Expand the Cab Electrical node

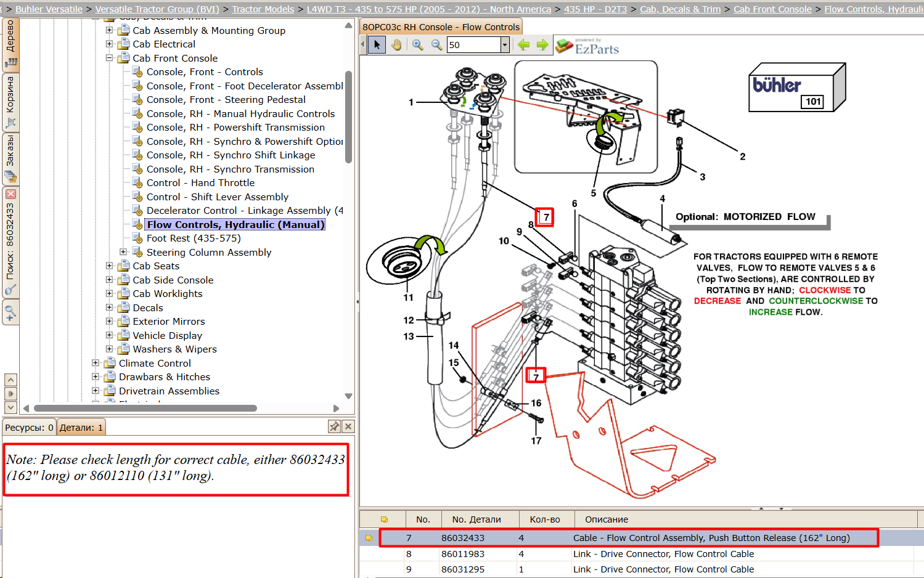coord(110,44)
